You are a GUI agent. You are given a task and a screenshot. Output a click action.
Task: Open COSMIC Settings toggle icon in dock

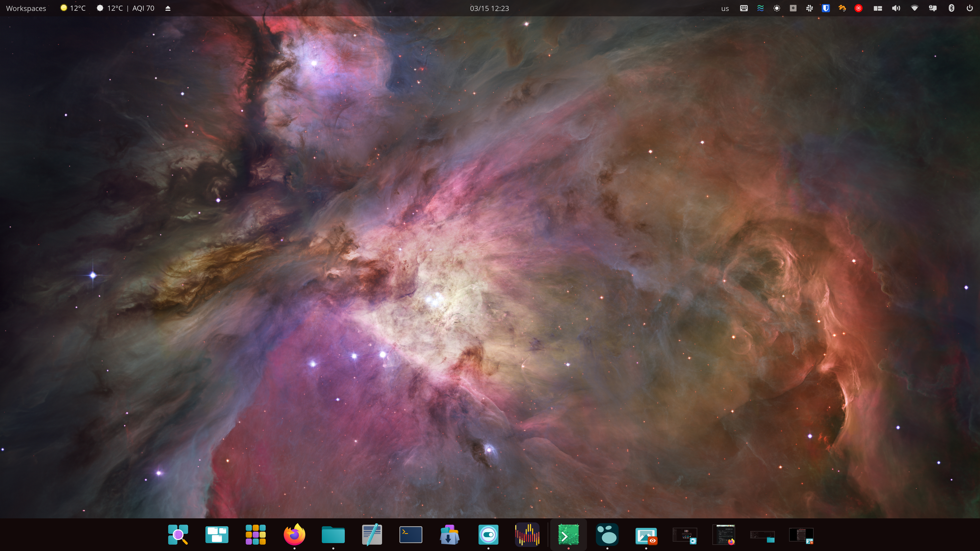[488, 535]
